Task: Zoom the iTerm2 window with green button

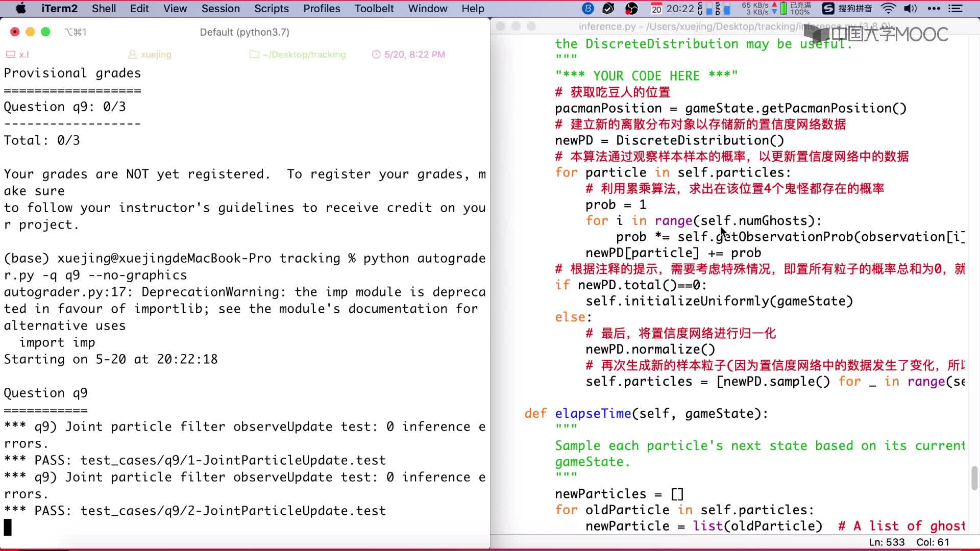Action: (45, 32)
